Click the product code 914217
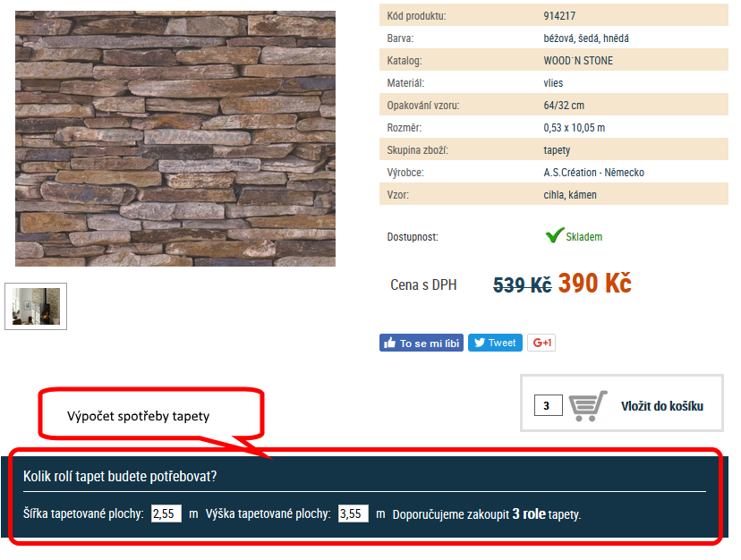This screenshot has height=560, width=741. pyautogui.click(x=559, y=16)
